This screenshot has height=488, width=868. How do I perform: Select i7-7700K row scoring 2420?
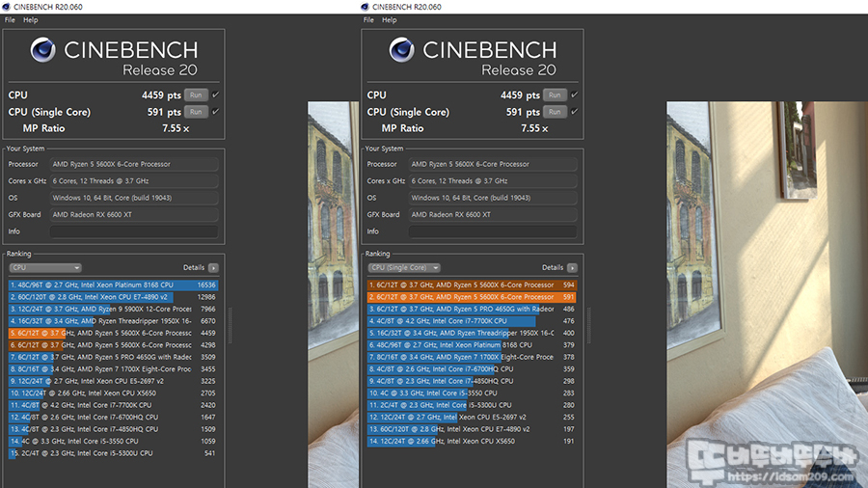(x=113, y=405)
